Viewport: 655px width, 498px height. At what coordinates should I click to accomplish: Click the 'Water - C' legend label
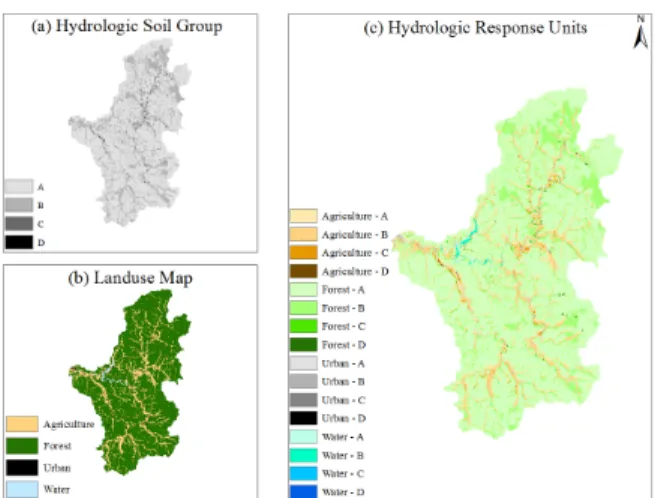(x=343, y=474)
